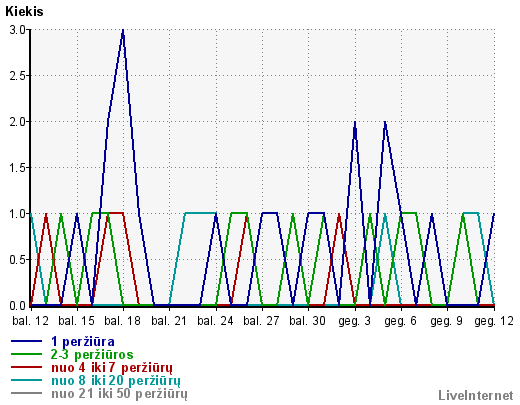Select the '1 peržiūra' legend label

tap(83, 342)
